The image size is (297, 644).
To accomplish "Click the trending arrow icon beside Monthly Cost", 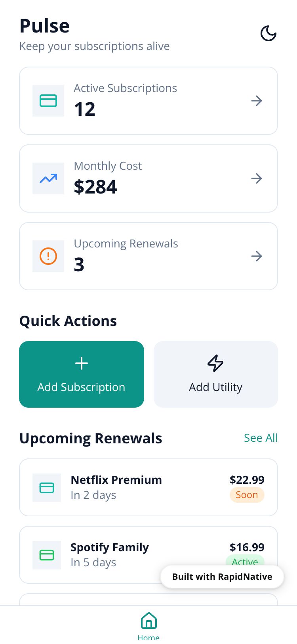I will click(x=48, y=178).
